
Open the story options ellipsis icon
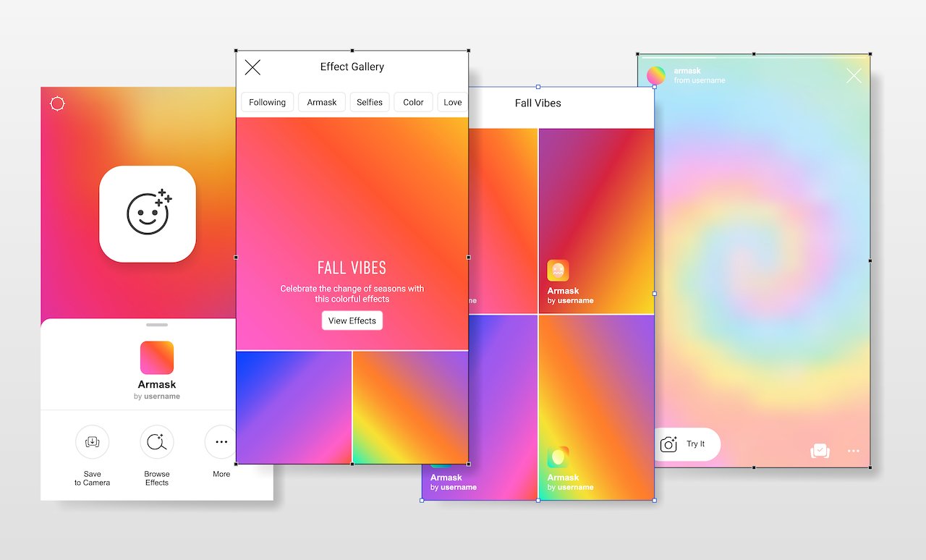point(854,451)
